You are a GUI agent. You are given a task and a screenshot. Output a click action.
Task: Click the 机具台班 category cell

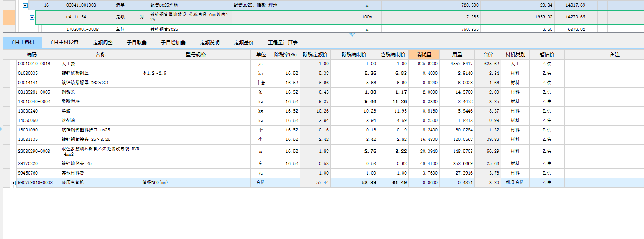click(x=516, y=182)
